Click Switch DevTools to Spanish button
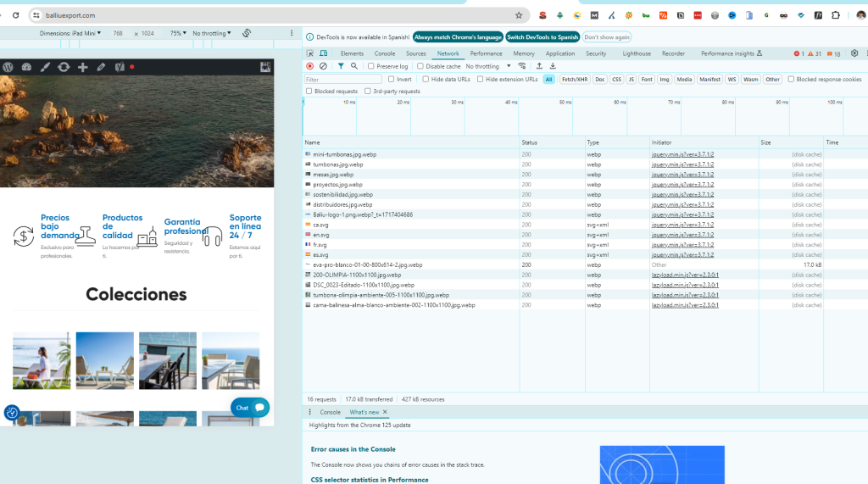Image resolution: width=868 pixels, height=484 pixels. click(x=542, y=37)
